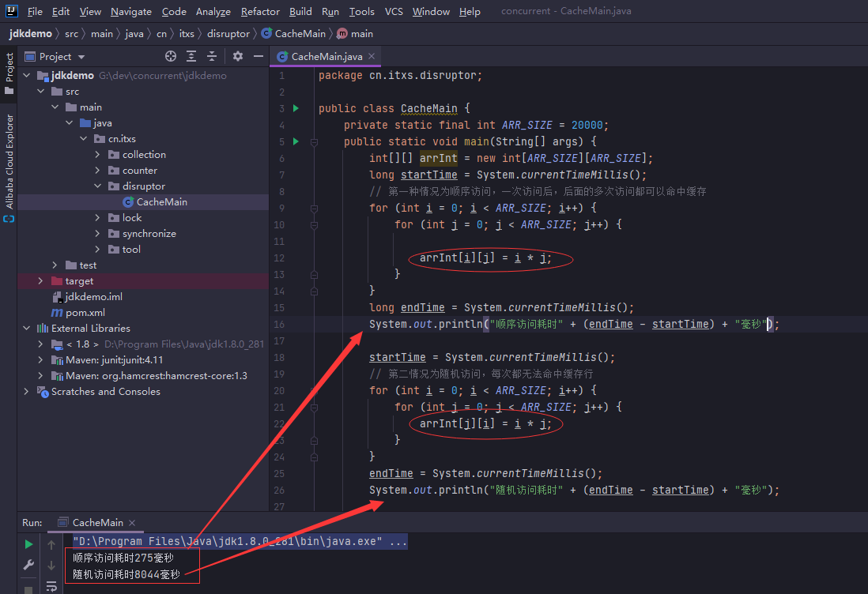The image size is (868, 594).
Task: Click the Collapse All icon in Project panel
Action: pos(212,56)
